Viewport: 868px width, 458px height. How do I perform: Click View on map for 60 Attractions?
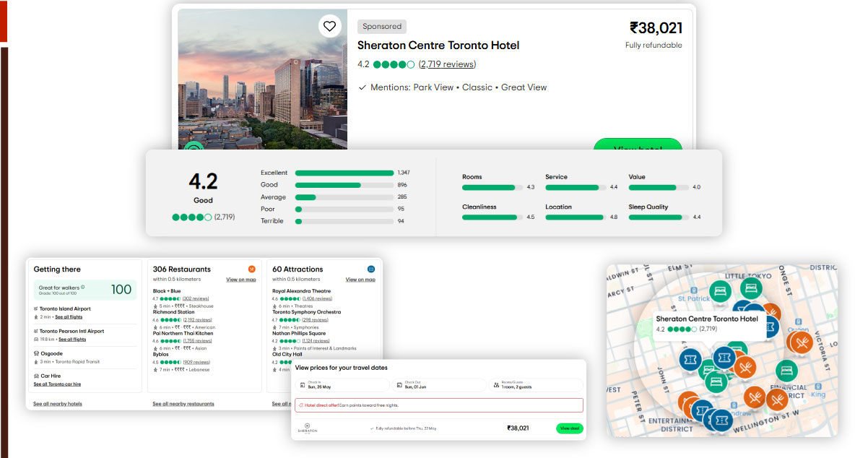click(x=360, y=279)
